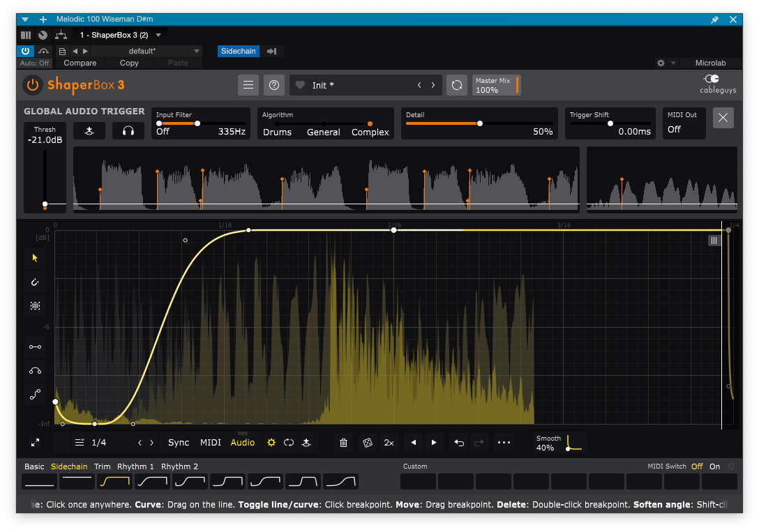This screenshot has width=759, height=532.
Task: Click the trigger icon in editor toolbar
Action: tap(306, 443)
